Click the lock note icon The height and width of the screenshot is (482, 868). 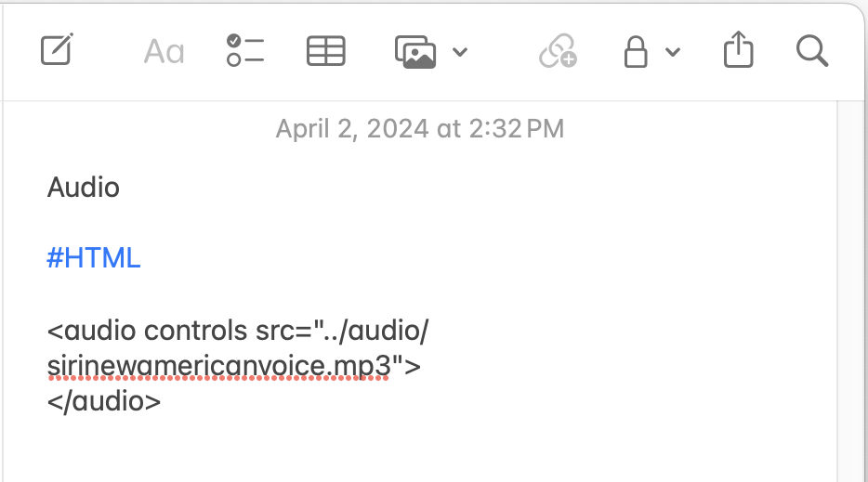(636, 51)
